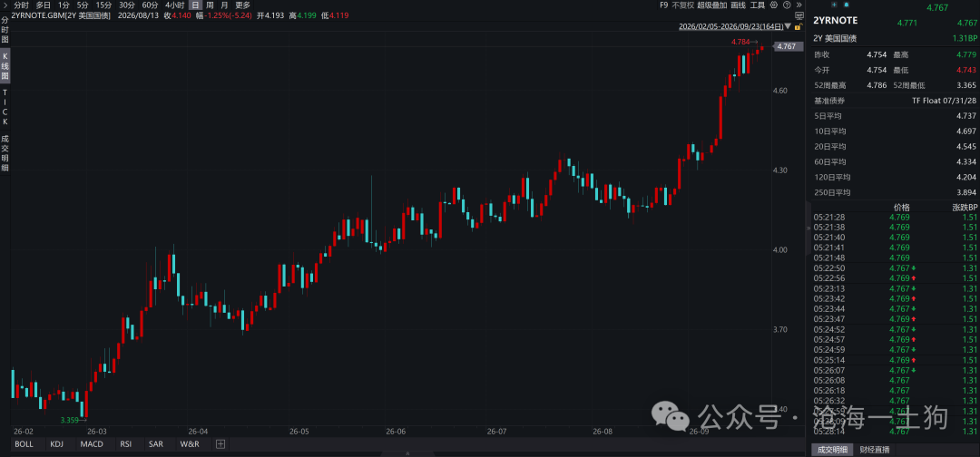
Task: Select the 周 weekly timeframe
Action: pos(210,5)
